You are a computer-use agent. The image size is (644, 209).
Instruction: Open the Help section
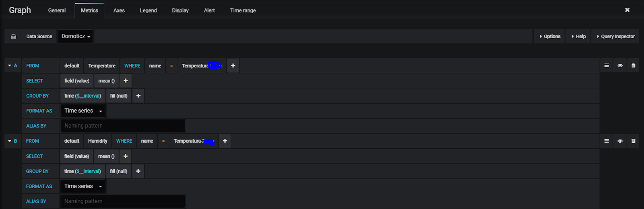(578, 37)
